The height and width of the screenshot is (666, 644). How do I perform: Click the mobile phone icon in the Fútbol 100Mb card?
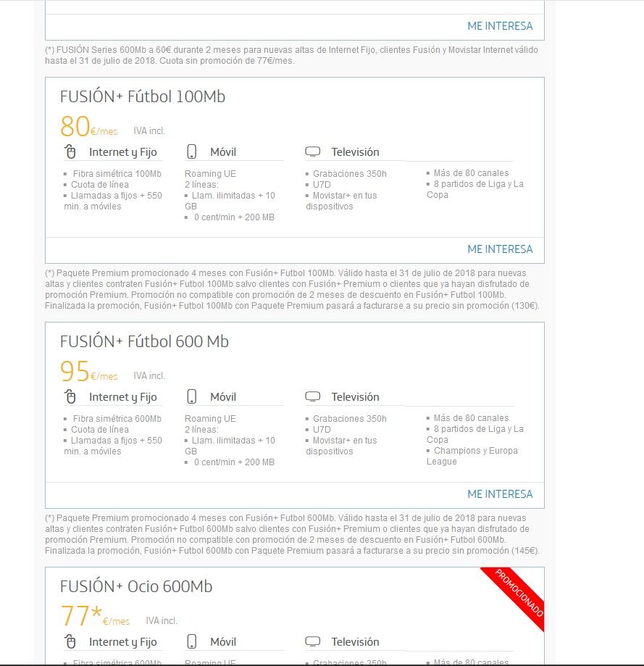click(x=192, y=152)
